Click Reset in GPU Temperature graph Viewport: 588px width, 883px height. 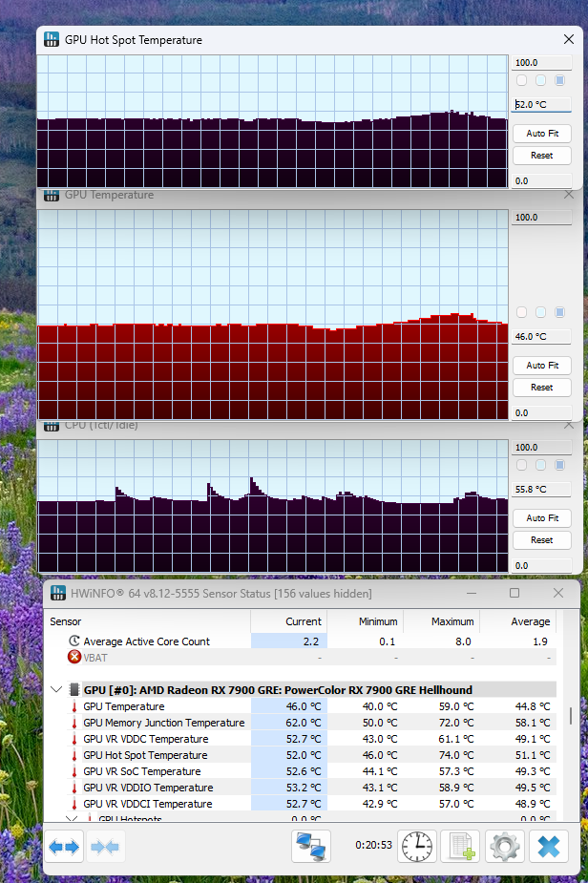[x=542, y=388]
